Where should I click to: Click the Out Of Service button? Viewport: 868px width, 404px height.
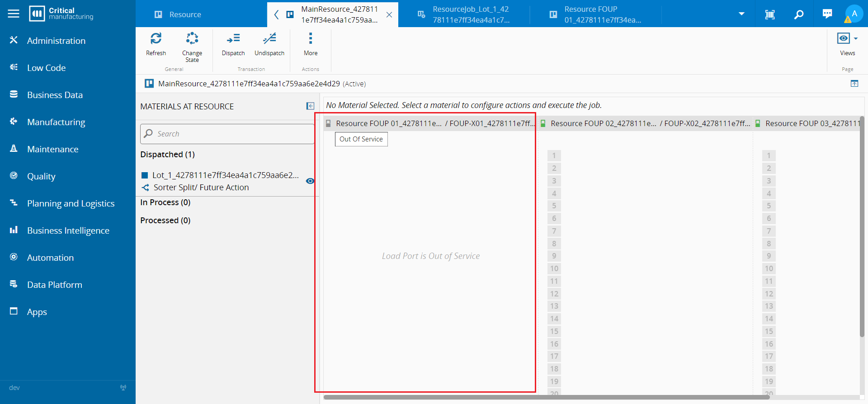point(361,139)
